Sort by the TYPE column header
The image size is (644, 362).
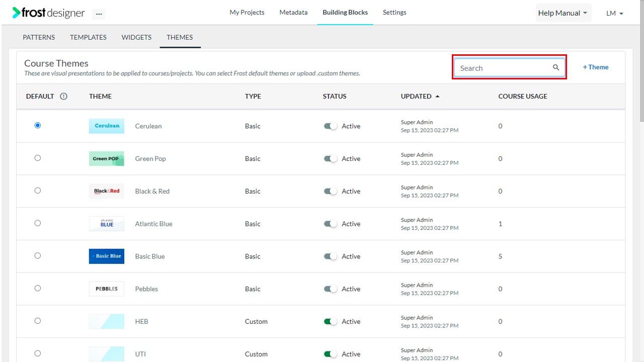253,96
